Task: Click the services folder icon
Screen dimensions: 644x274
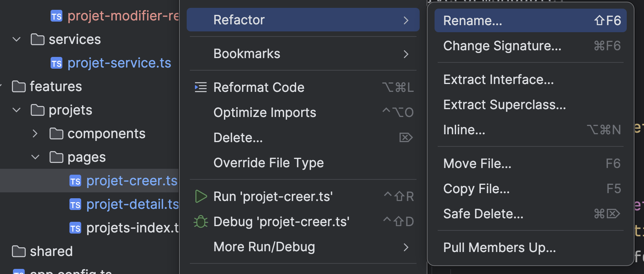Action: pos(38,40)
